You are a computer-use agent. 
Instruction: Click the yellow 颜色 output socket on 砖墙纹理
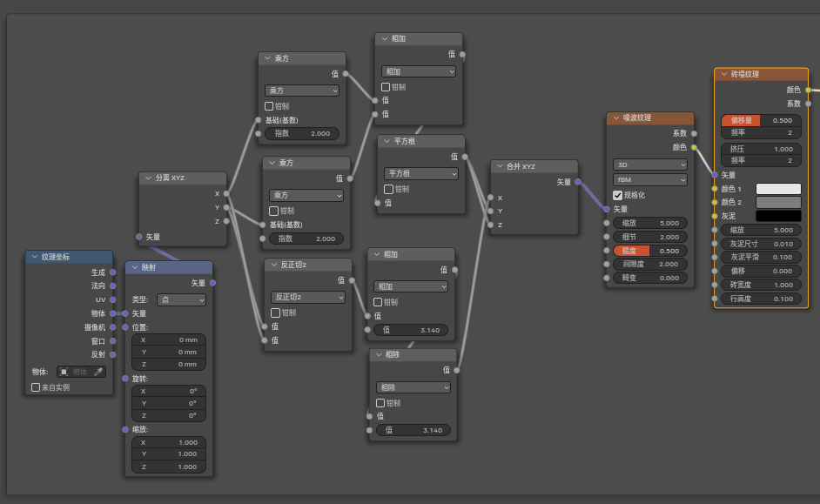click(x=808, y=90)
